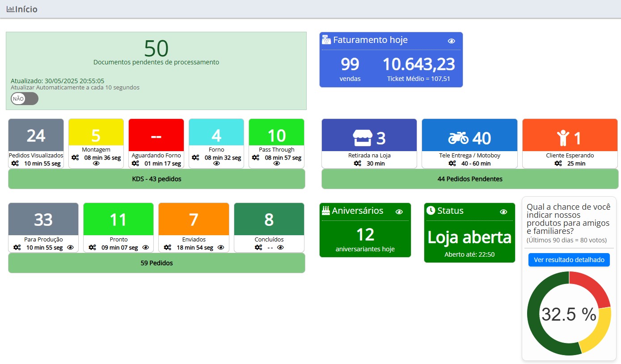Click the store icon in Retirada na Loja
The width and height of the screenshot is (621, 364).
(362, 138)
